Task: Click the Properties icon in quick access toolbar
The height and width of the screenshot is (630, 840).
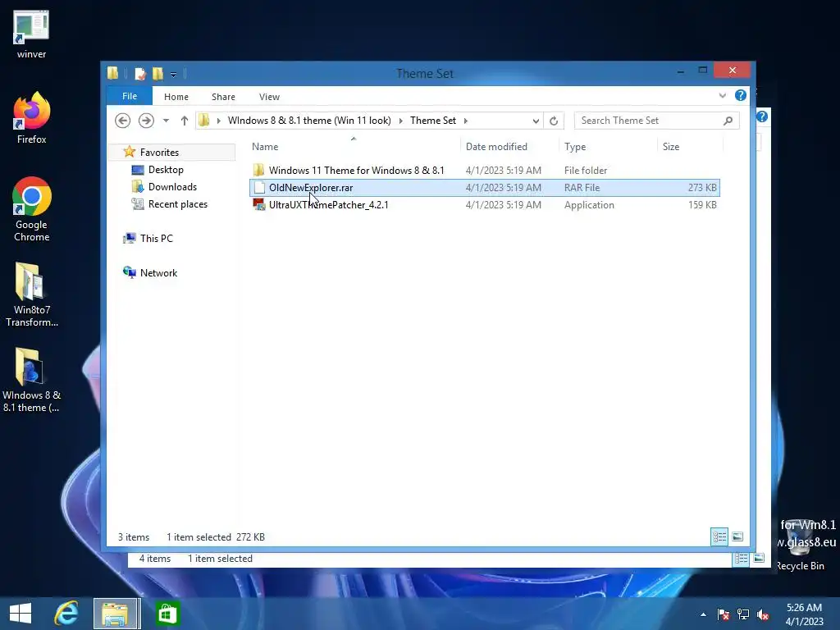Action: click(x=140, y=73)
